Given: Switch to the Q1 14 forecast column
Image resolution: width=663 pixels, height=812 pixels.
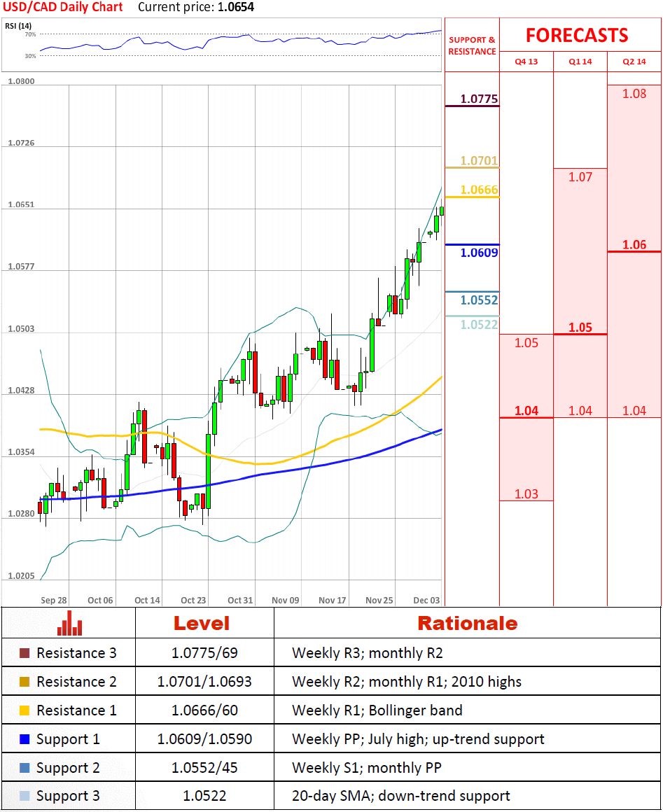Looking at the screenshot, I should [x=580, y=62].
